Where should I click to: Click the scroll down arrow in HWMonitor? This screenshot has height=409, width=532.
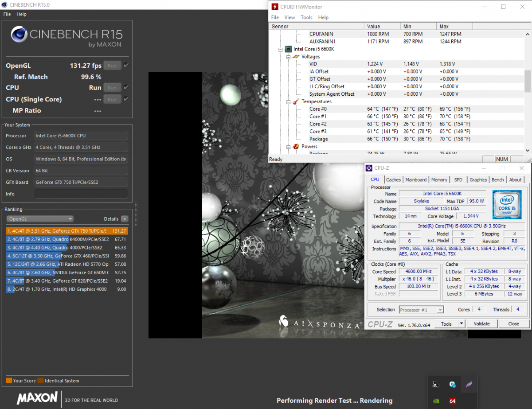[528, 150]
